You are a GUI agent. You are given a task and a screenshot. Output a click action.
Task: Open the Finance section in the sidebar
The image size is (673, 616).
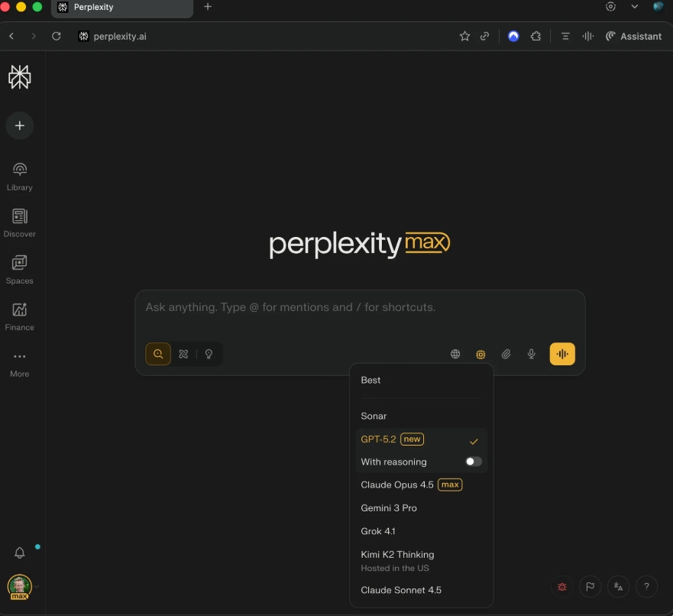[19, 316]
